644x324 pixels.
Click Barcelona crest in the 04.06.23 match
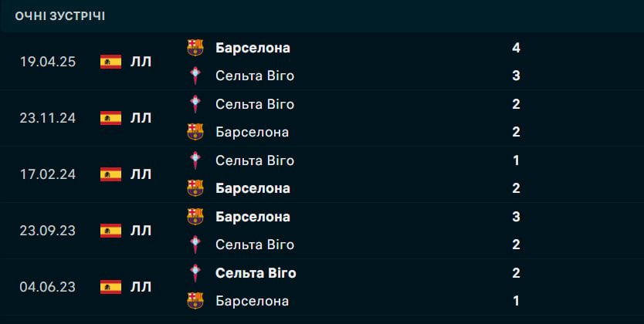(195, 301)
